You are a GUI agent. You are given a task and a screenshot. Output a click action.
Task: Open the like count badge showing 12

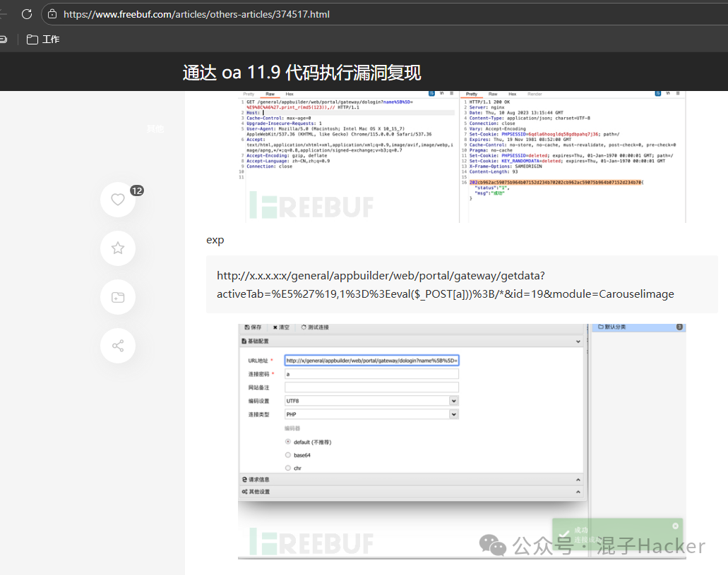click(137, 190)
